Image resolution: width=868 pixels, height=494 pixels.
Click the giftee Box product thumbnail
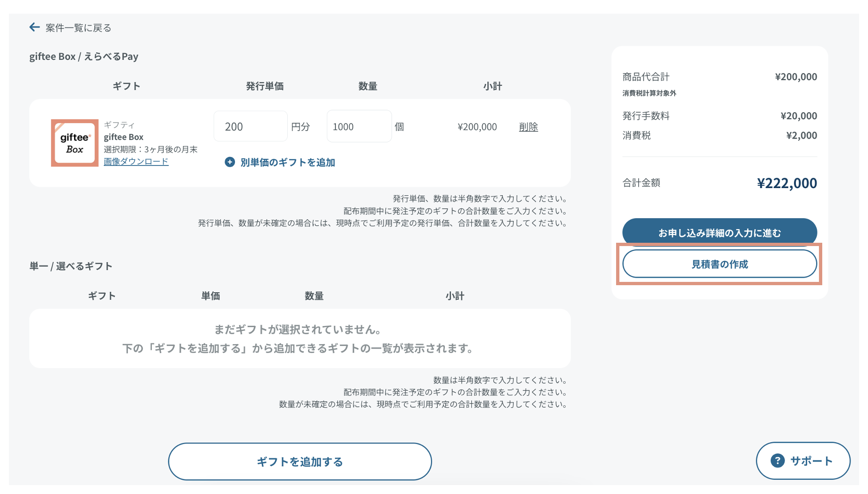point(75,143)
